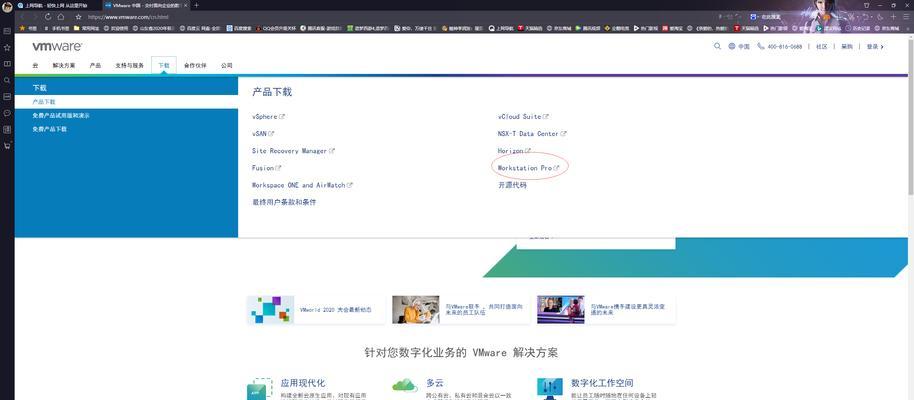Screen dimensions: 914x400
Task: Open the site search magnifier icon
Action: pos(717,46)
